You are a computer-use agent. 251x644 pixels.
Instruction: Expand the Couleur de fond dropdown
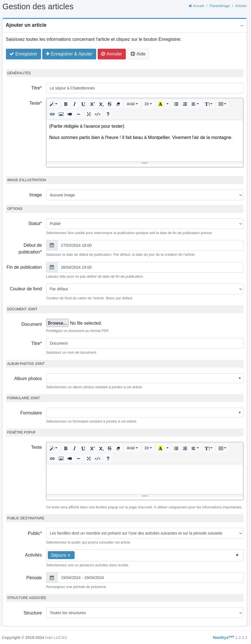(145, 289)
